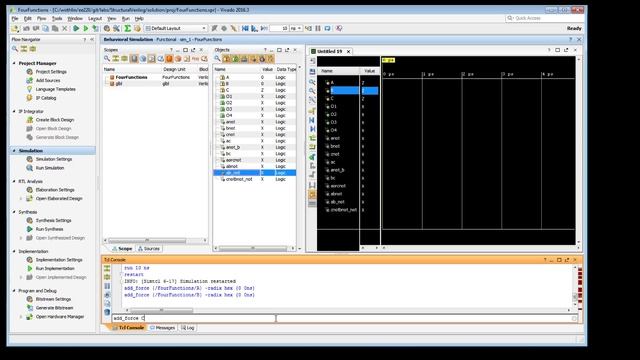Click the redo icon in main toolbar
Viewport: 640px width, 360px height.
pyautogui.click(x=36, y=29)
